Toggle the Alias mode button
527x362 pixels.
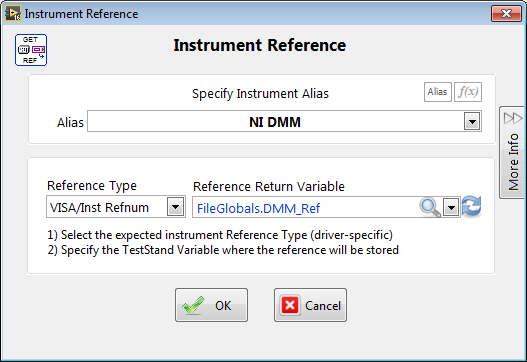pyautogui.click(x=438, y=92)
